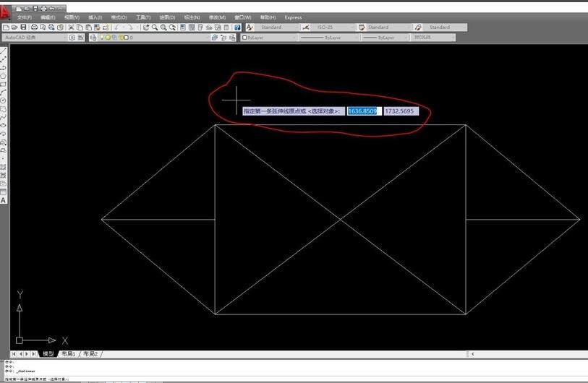Select the Rectangle draw tool
Image resolution: width=588 pixels, height=383 pixels.
pyautogui.click(x=4, y=84)
